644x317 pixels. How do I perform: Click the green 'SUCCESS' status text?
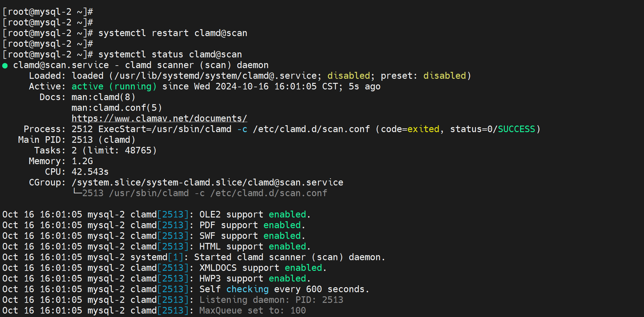[x=516, y=129]
